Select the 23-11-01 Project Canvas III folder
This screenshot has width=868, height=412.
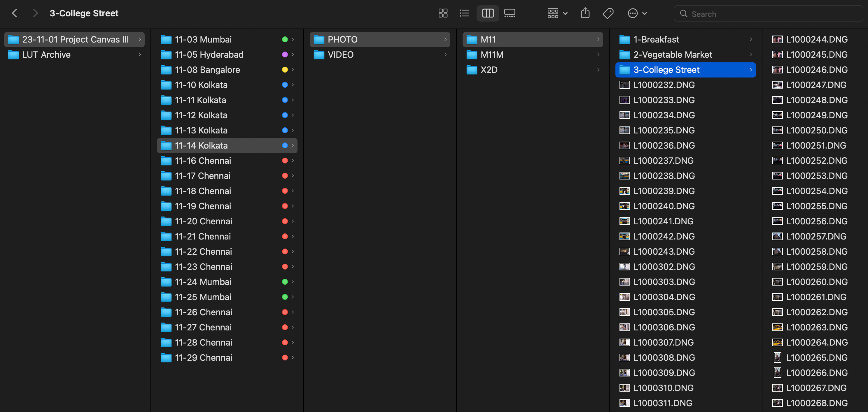[74, 39]
